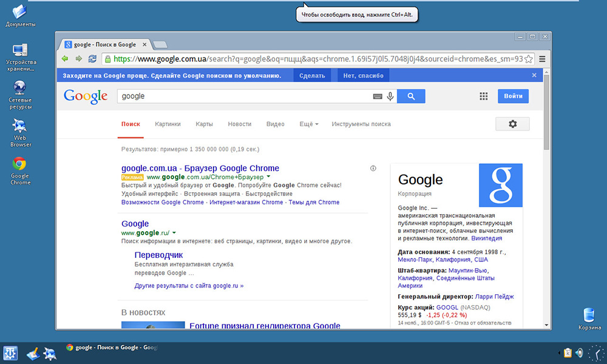
Task: Click the page scrollbar down arrow
Action: point(547,325)
